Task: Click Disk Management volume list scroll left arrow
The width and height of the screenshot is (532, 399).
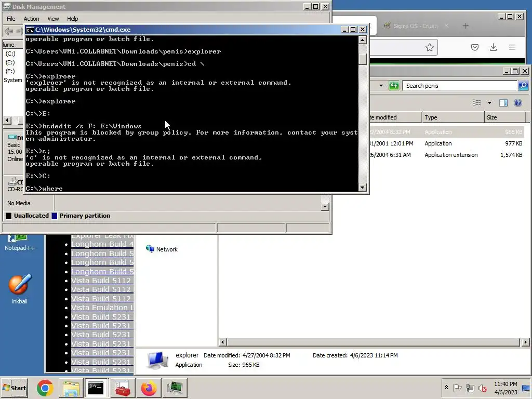Action: pyautogui.click(x=7, y=120)
